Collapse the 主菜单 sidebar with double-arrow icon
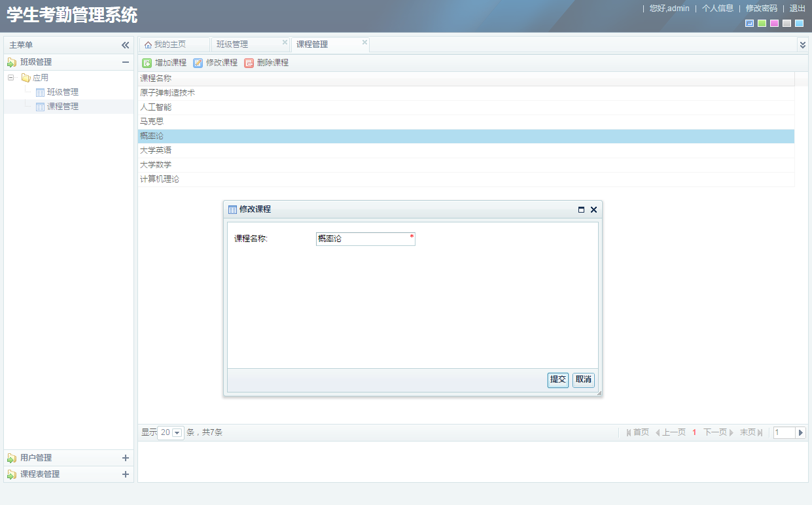The image size is (812, 505). point(125,45)
